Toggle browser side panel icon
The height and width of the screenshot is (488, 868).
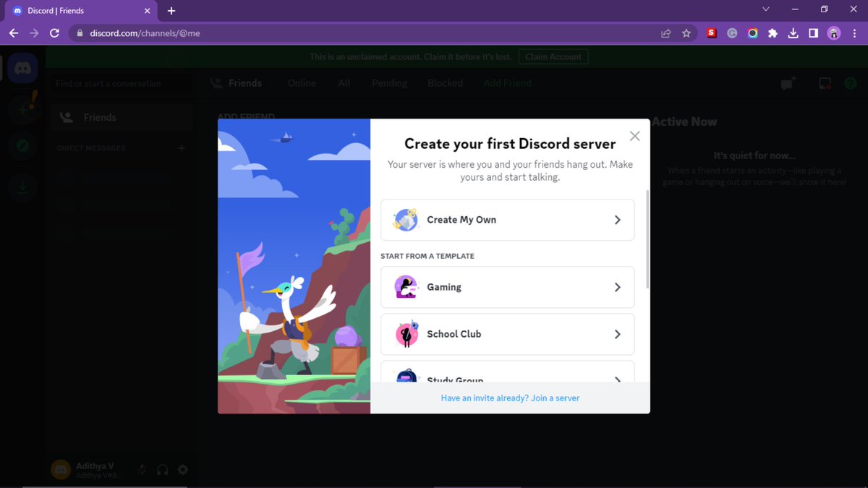point(813,33)
